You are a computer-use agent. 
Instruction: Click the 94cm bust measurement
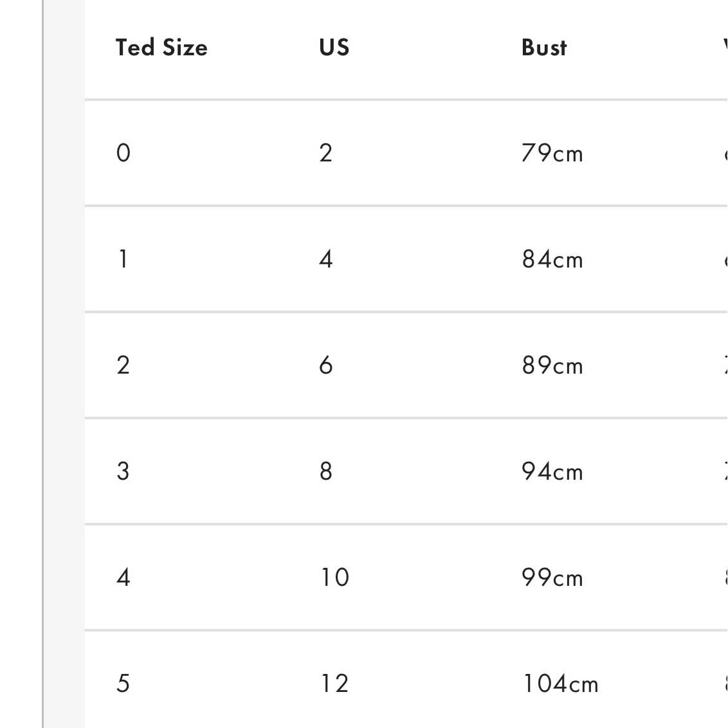(x=552, y=471)
